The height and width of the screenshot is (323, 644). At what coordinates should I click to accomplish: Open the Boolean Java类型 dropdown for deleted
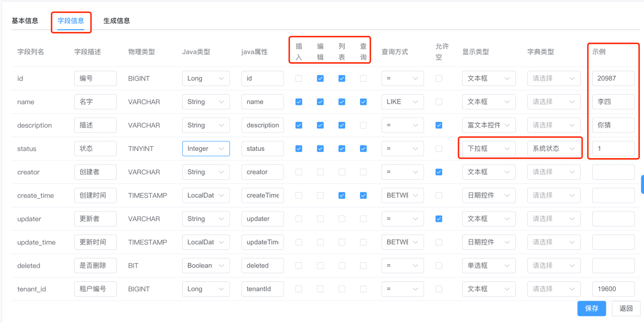pyautogui.click(x=206, y=265)
